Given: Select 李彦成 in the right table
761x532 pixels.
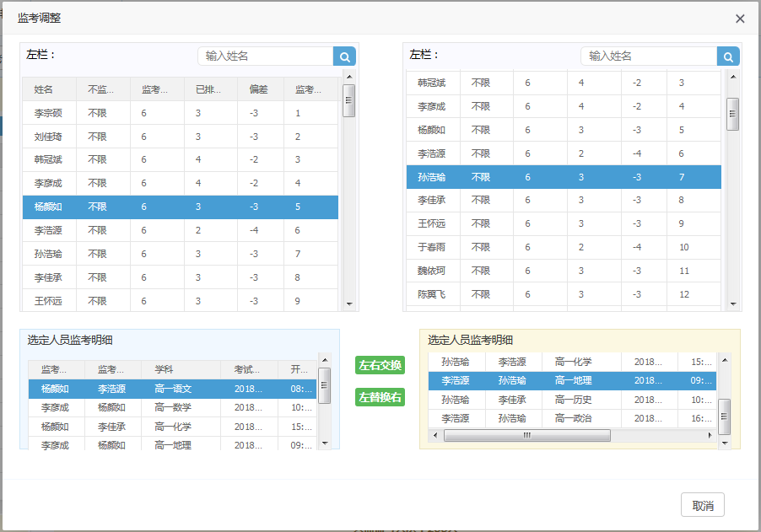Looking at the screenshot, I should (x=564, y=106).
